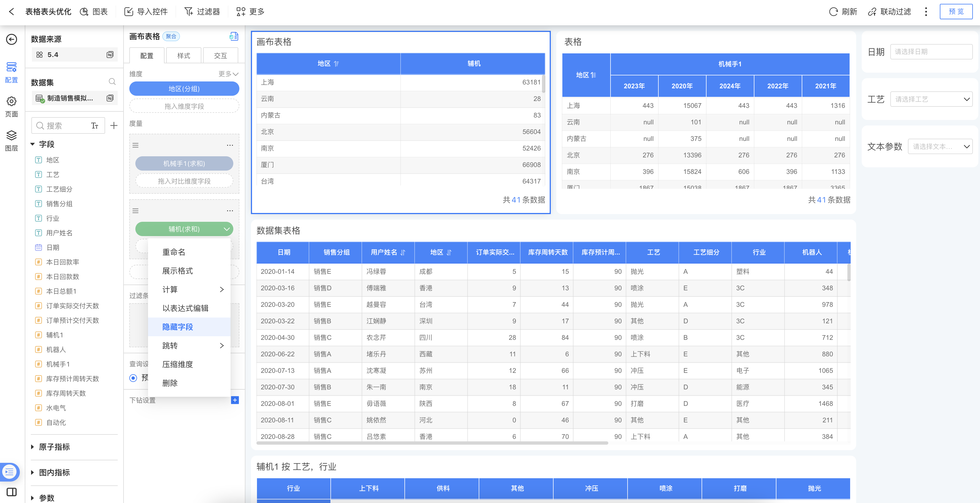
Task: Click the blue plus icon for 下钻设置
Action: (x=235, y=400)
